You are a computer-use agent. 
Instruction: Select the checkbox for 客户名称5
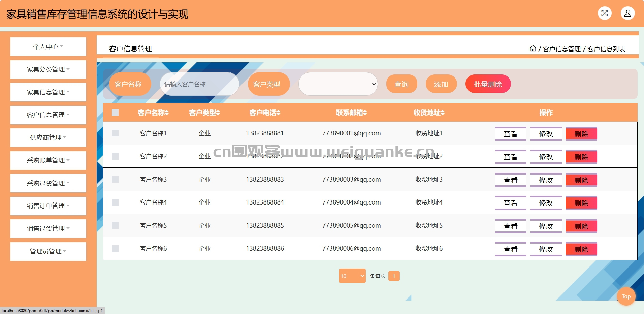point(115,225)
